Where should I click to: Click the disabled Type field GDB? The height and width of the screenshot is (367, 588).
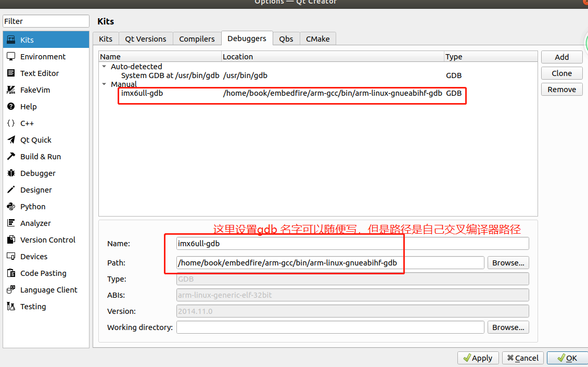coord(352,279)
